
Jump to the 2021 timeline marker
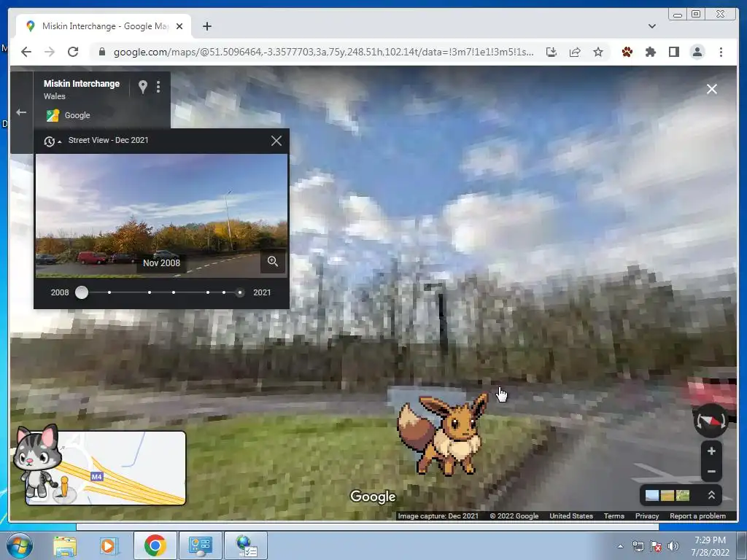[x=240, y=292]
